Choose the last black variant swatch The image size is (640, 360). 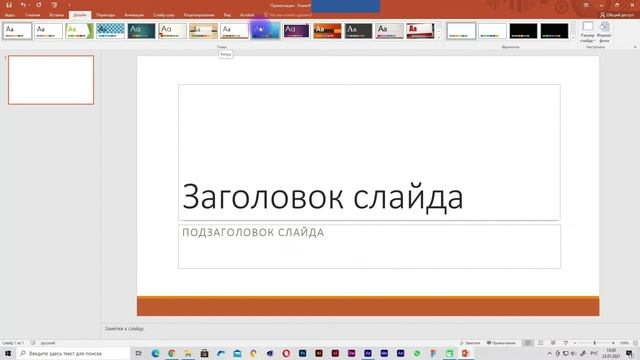554,31
